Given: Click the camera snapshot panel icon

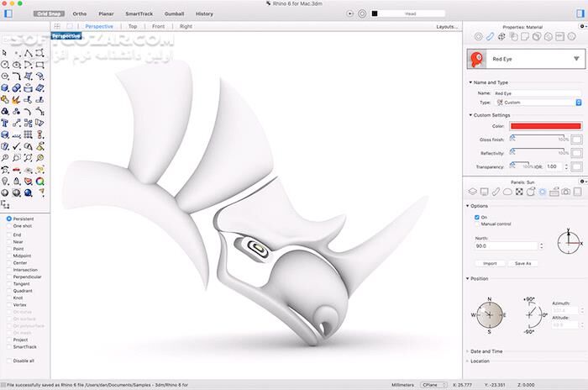Looking at the screenshot, I should [566, 192].
